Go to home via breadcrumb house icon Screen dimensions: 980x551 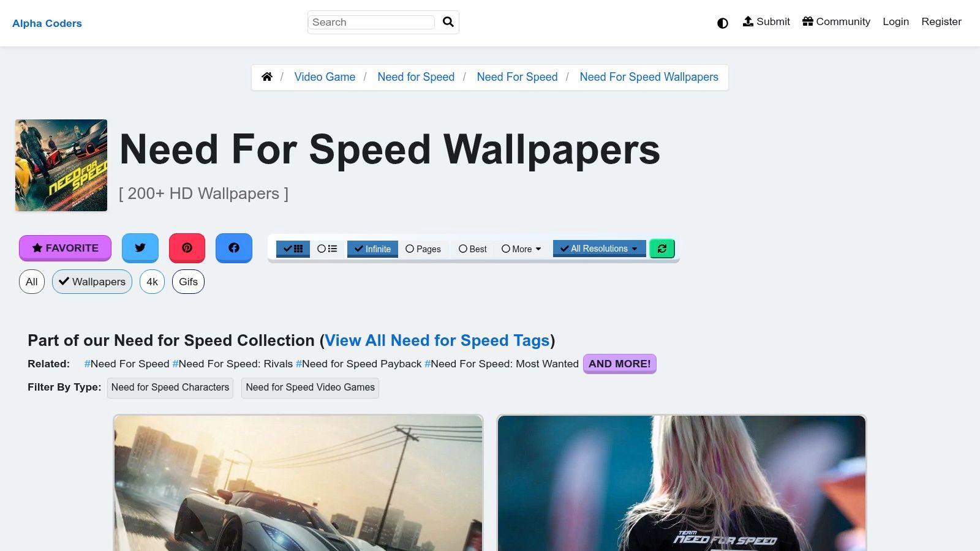[x=267, y=77]
